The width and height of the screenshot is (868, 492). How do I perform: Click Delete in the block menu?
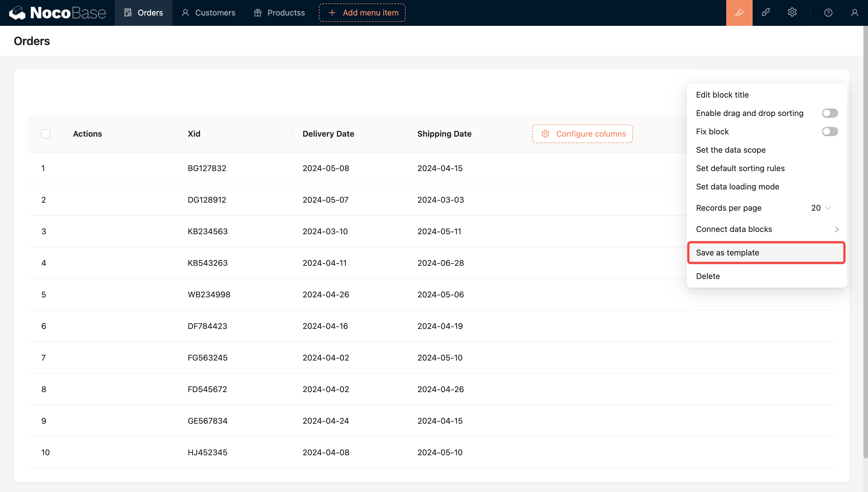point(708,276)
